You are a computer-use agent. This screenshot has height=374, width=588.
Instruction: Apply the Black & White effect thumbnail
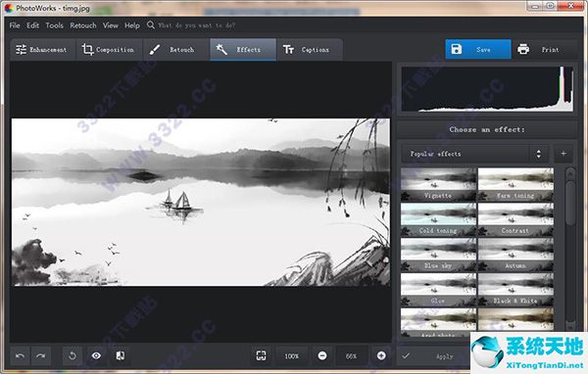(x=515, y=290)
